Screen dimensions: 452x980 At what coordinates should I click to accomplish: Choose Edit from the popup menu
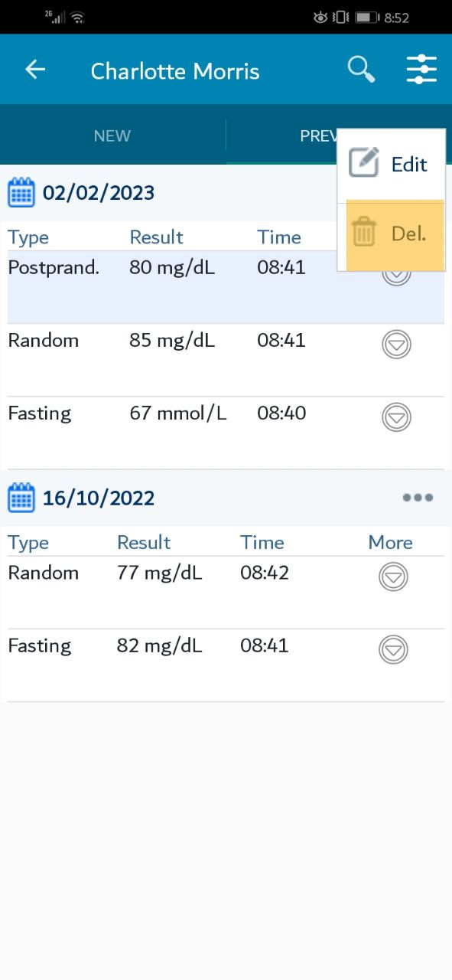[x=391, y=164]
